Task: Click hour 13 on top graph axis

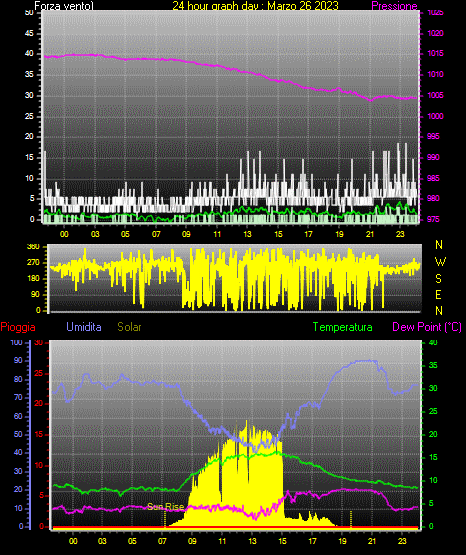Action: (x=247, y=234)
